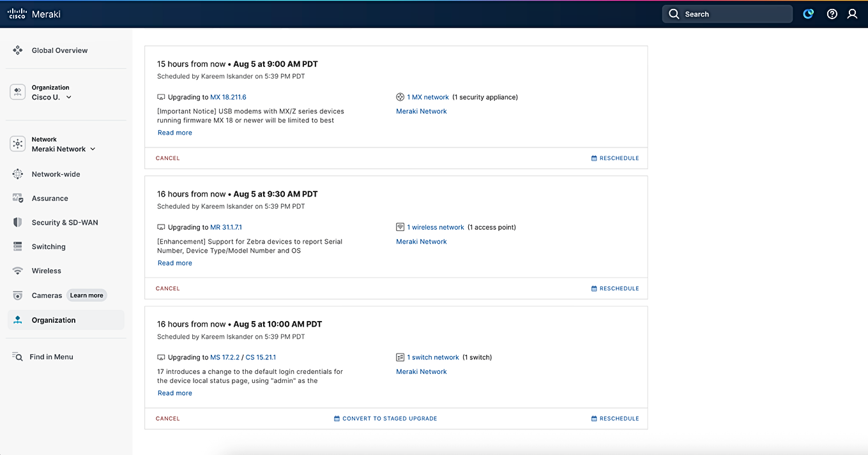
Task: Click the Wireless sidebar icon
Action: pyautogui.click(x=17, y=271)
